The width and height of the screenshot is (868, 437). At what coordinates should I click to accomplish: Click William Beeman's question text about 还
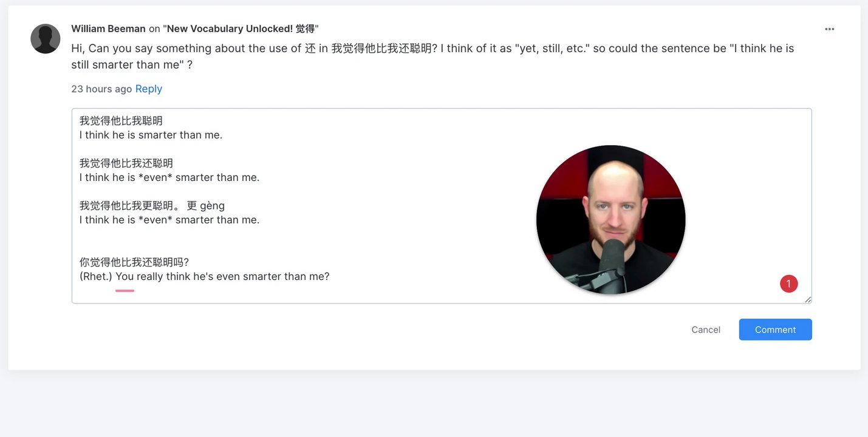432,56
